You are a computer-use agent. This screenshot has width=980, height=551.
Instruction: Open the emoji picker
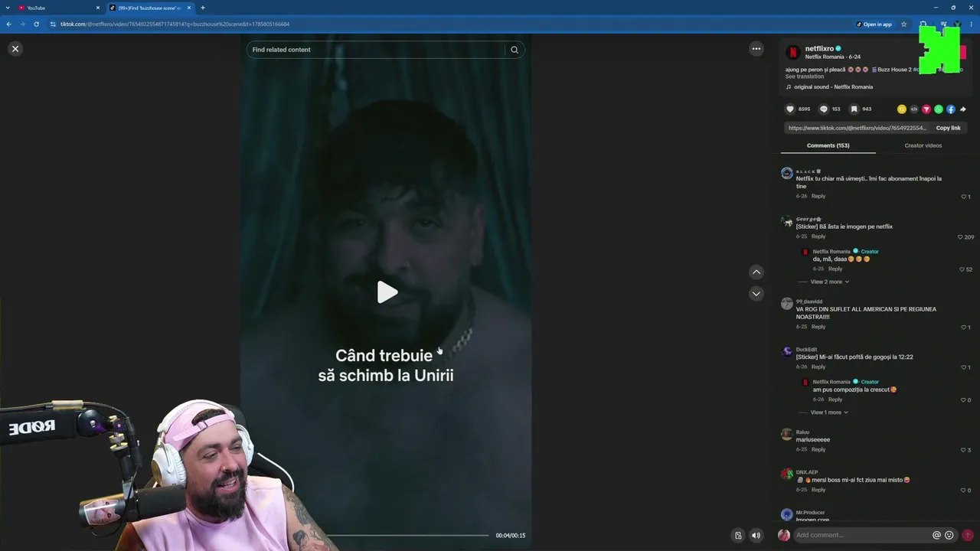pyautogui.click(x=949, y=536)
